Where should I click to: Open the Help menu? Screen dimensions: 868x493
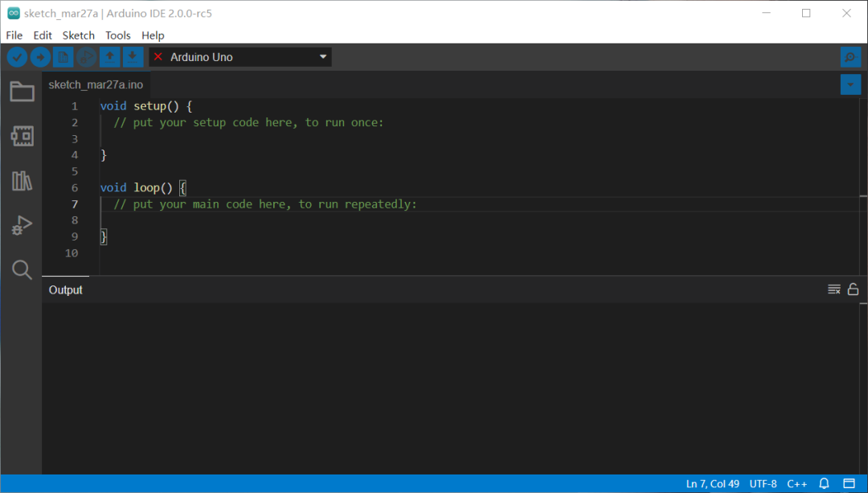(x=153, y=35)
